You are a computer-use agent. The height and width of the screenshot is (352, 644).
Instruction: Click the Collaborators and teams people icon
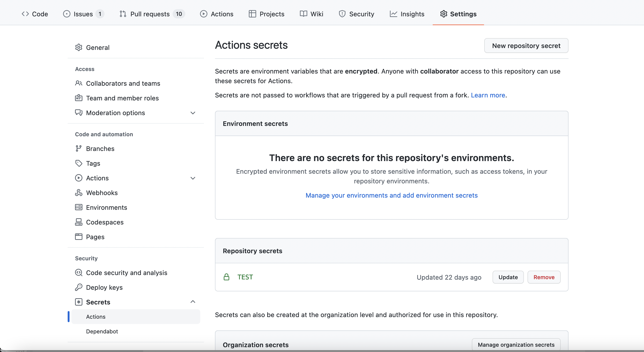78,83
